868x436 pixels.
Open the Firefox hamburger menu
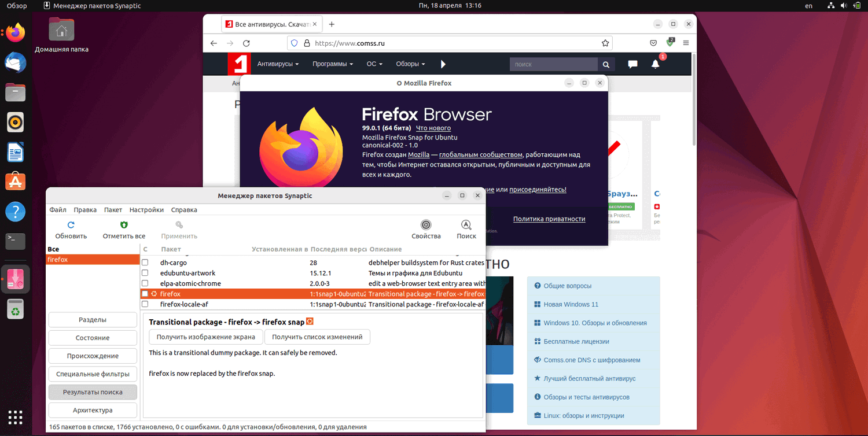pyautogui.click(x=686, y=43)
